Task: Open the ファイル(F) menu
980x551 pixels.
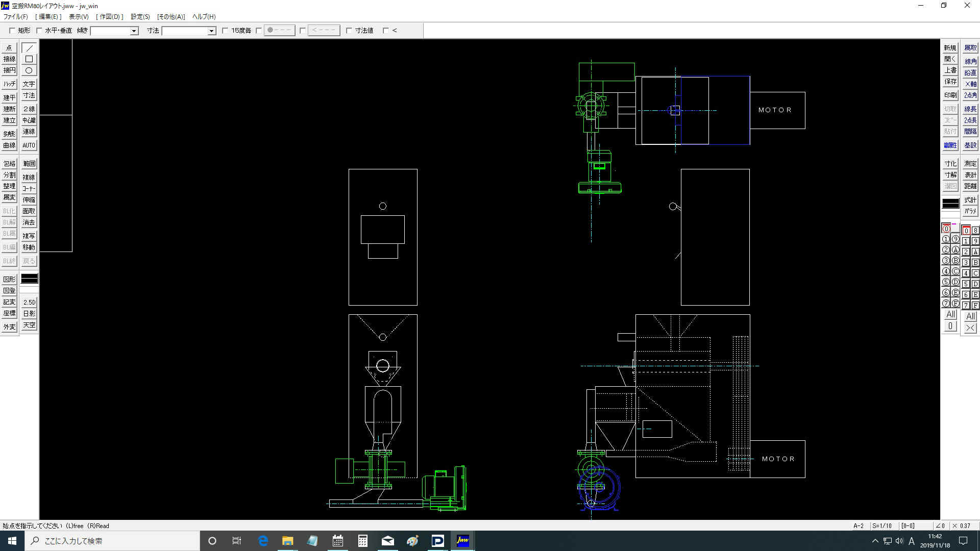Action: coord(16,17)
